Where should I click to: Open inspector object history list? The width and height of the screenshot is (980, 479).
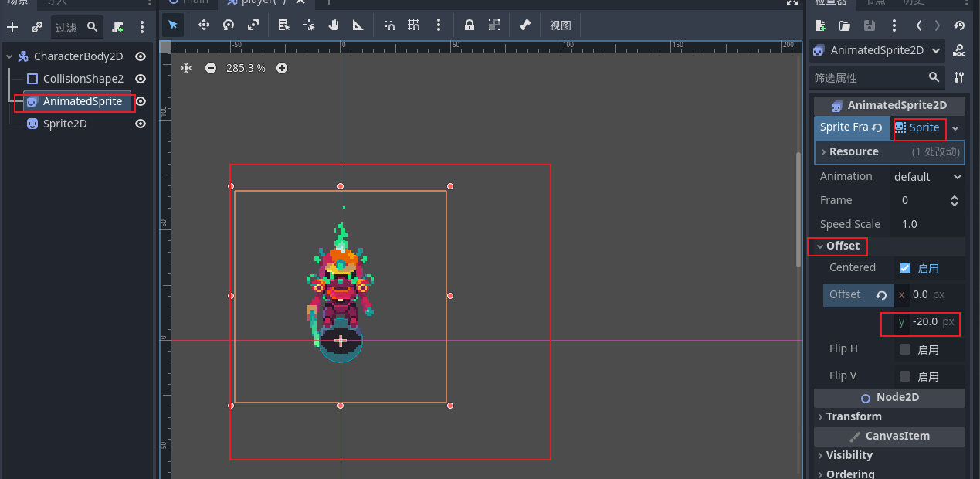(x=959, y=25)
